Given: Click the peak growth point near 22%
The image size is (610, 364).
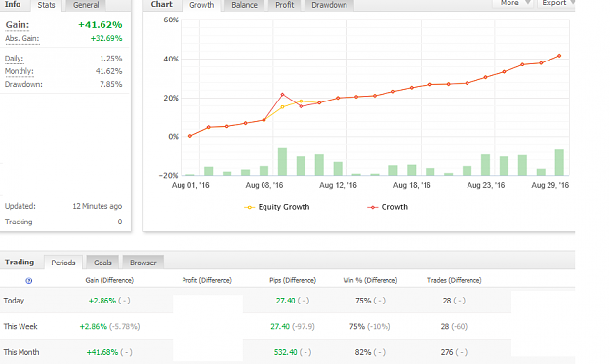Looking at the screenshot, I should [x=282, y=94].
